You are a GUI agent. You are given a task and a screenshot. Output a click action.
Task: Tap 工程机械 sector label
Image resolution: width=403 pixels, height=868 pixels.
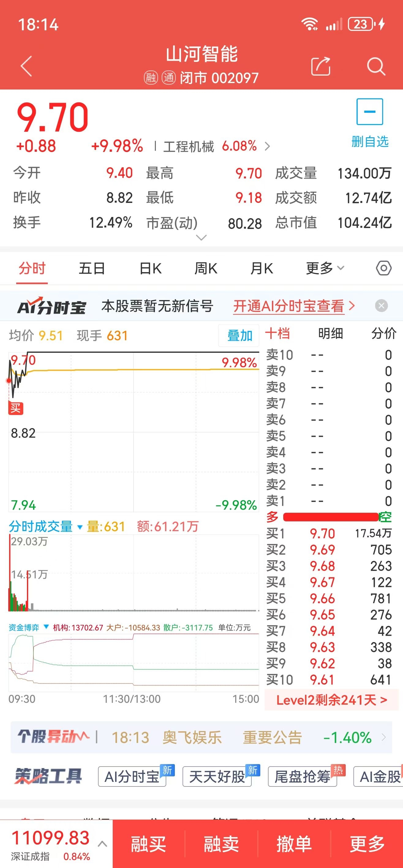point(189,146)
